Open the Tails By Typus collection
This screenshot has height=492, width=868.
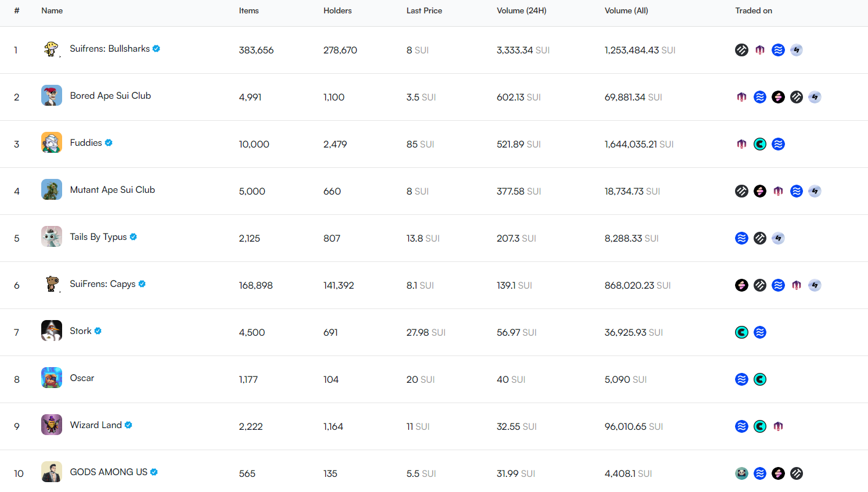tap(98, 237)
